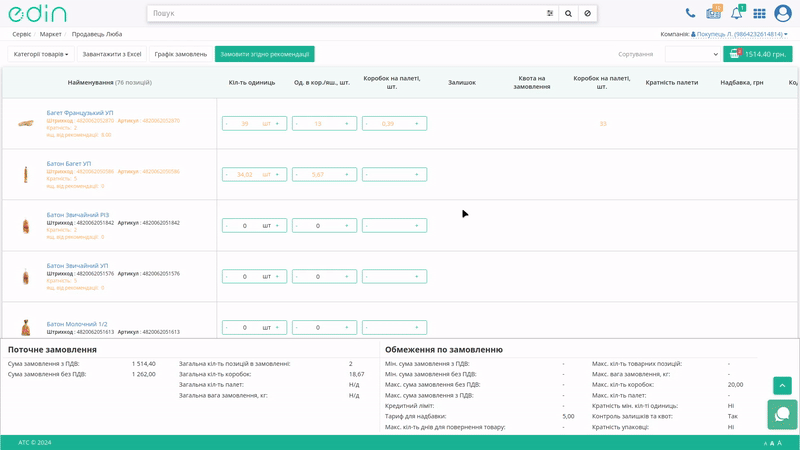Increase pallet boxes for Багет Французький УП
This screenshot has height=450, width=800.
point(417,123)
